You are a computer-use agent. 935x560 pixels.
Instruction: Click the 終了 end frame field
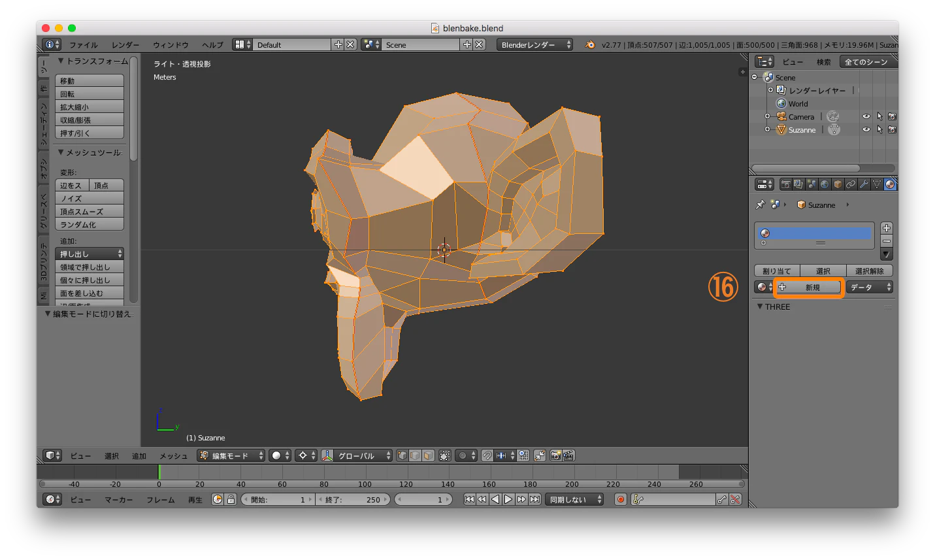pyautogui.click(x=353, y=500)
